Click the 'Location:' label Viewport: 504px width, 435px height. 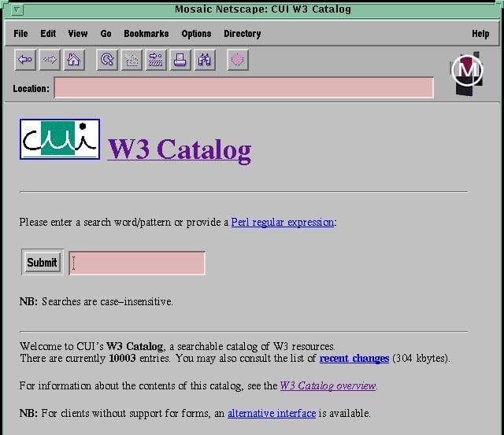[31, 89]
